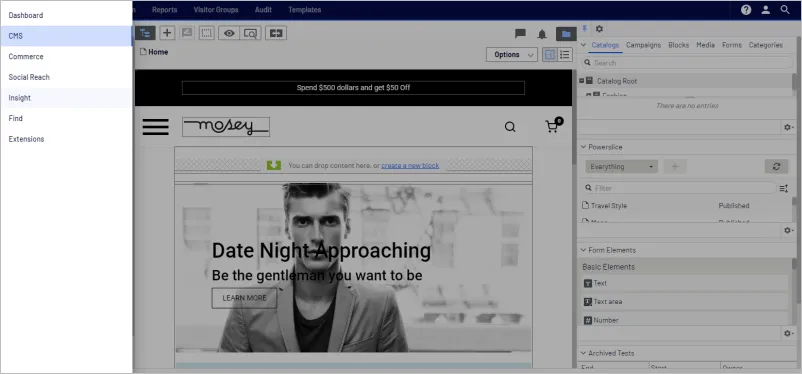
Task: Click the Home page icon in breadcrumb
Action: 143,52
